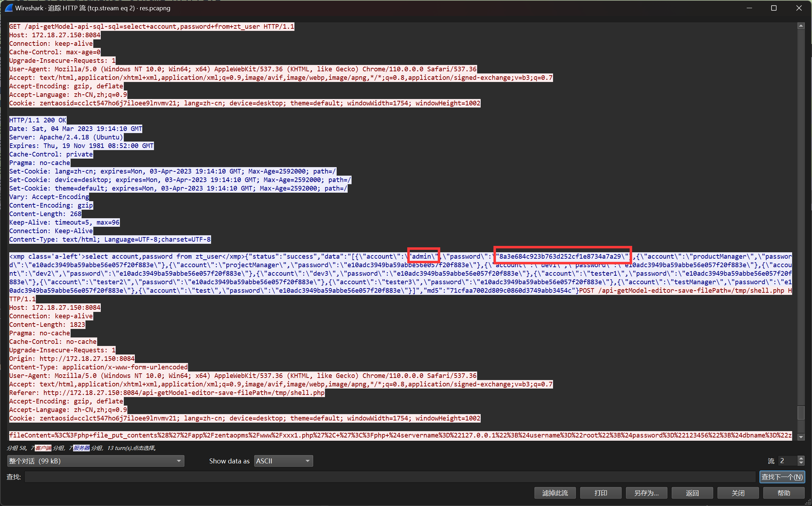Click the Wireshark shark fin title icon
Image resolution: width=812 pixels, height=506 pixels.
pyautogui.click(x=9, y=8)
